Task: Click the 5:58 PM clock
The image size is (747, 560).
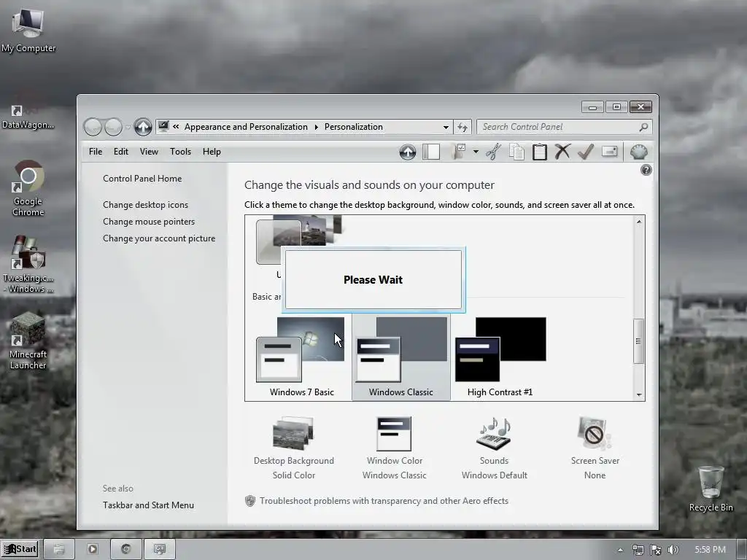Action: coord(710,550)
